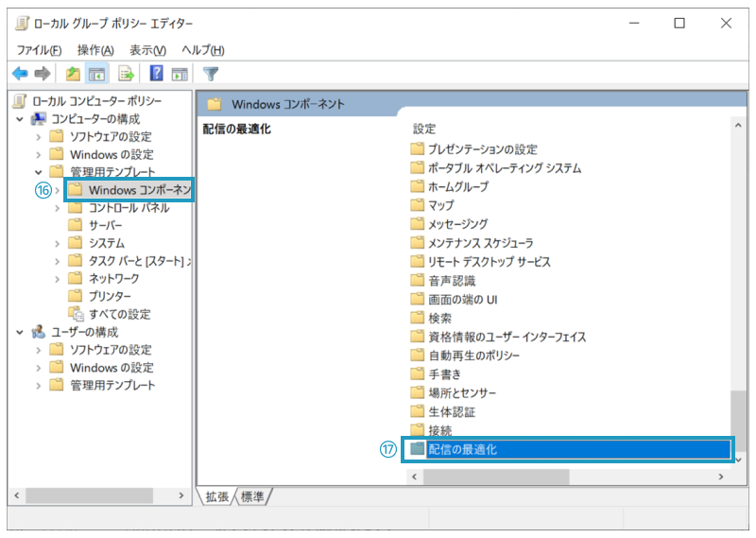This screenshot has height=538, width=756.
Task: Switch to the 拡張 tab
Action: [x=217, y=496]
